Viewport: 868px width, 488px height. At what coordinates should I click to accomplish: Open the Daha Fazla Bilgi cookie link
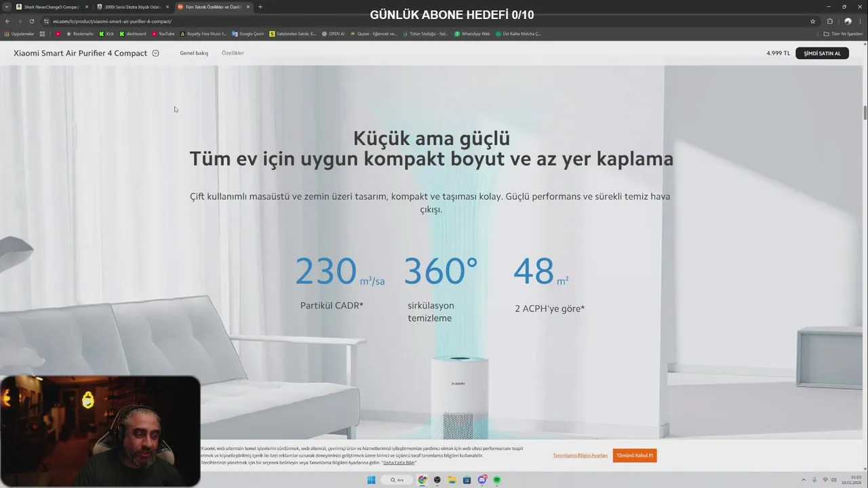coord(399,462)
